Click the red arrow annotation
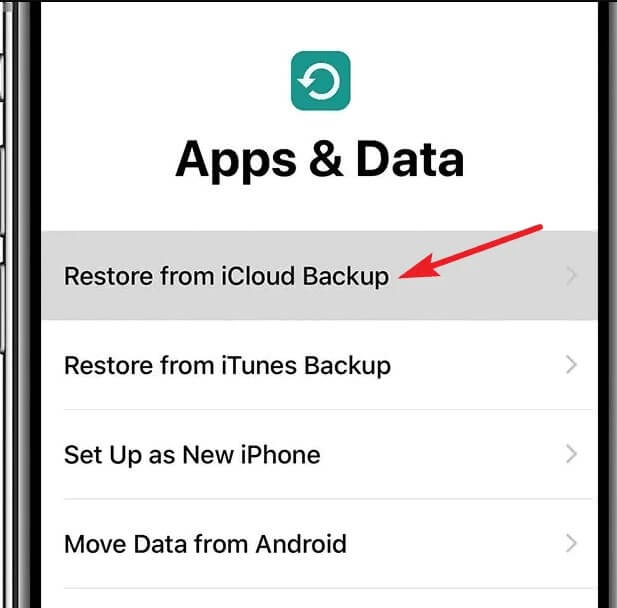Image resolution: width=617 pixels, height=608 pixels. (x=471, y=252)
